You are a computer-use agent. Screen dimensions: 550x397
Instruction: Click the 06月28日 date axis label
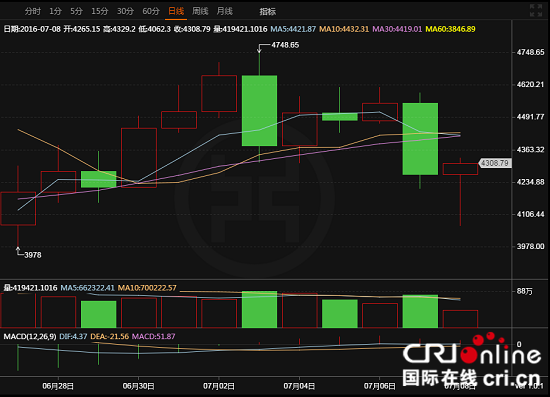tap(58, 386)
